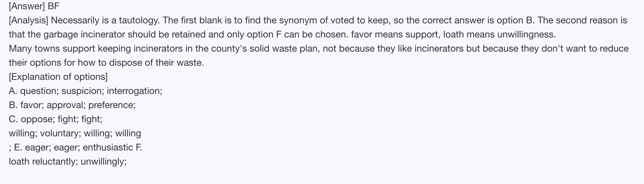Select option A "question; suspicion; interrogation"
This screenshot has height=184, width=644.
86,91
